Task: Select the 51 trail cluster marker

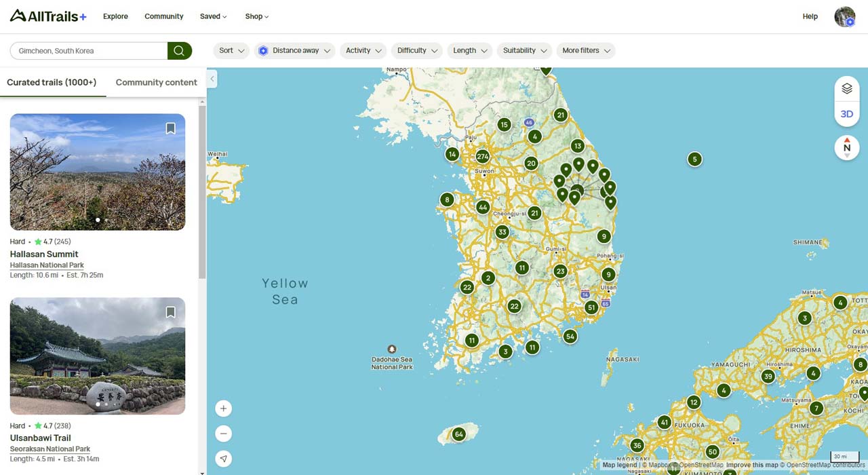Action: click(x=591, y=307)
